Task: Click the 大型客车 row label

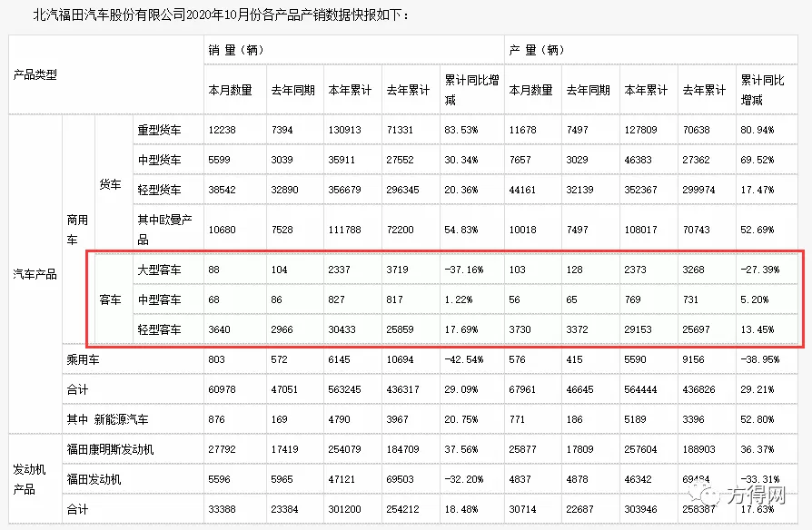Action: click(160, 270)
